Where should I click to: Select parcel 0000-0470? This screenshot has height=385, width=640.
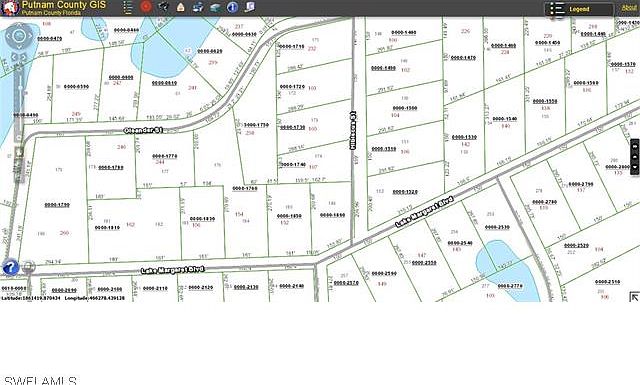click(x=49, y=38)
